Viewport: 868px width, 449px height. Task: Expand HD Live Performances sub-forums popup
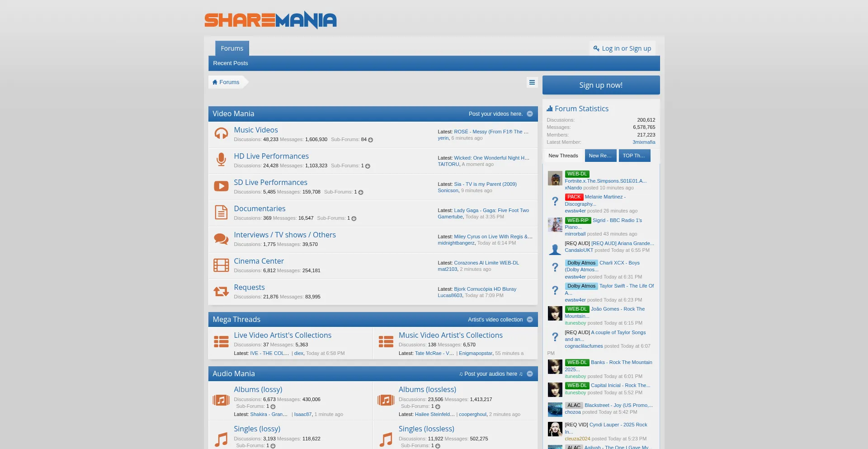point(368,166)
